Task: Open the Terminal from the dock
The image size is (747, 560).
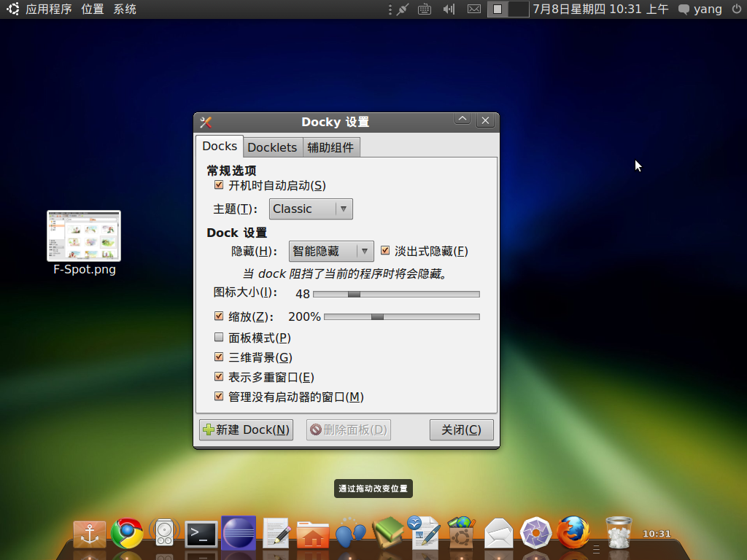Action: (201, 534)
